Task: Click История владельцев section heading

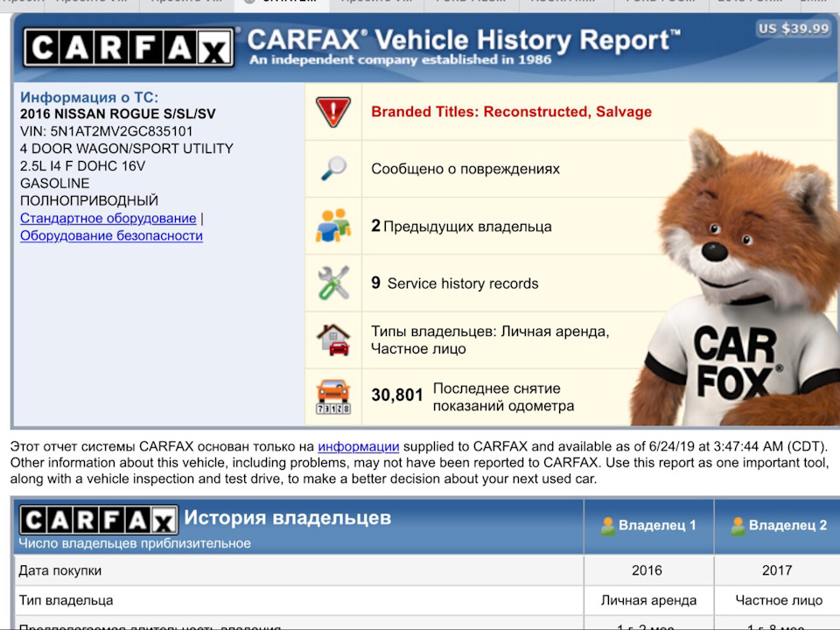Action: point(288,517)
